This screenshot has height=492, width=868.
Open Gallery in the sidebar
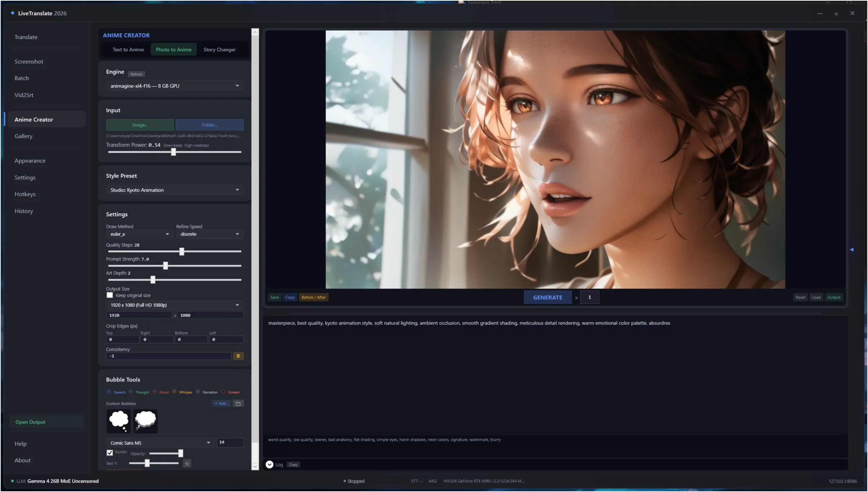pos(23,136)
